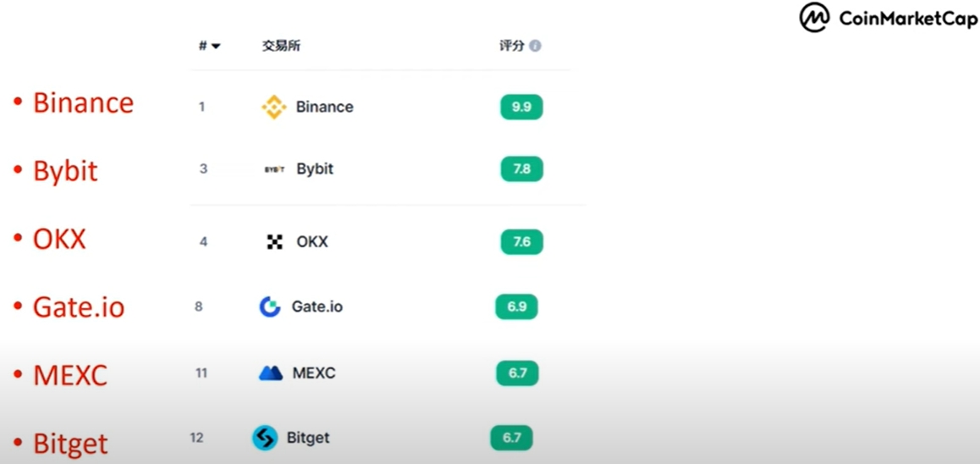This screenshot has height=464, width=980.
Task: Open the OKX exchange name link
Action: (x=312, y=242)
